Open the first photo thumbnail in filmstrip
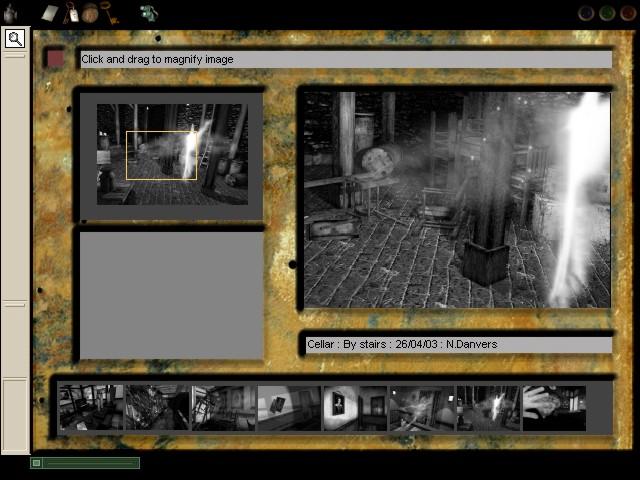This screenshot has width=640, height=480. coord(91,408)
